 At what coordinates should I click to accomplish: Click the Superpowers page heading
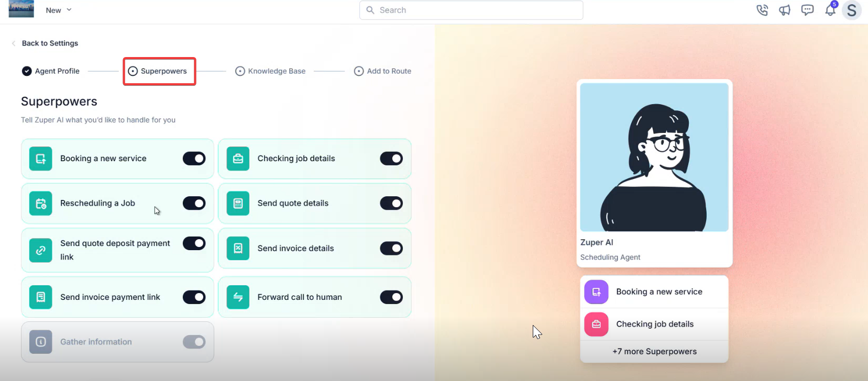59,102
